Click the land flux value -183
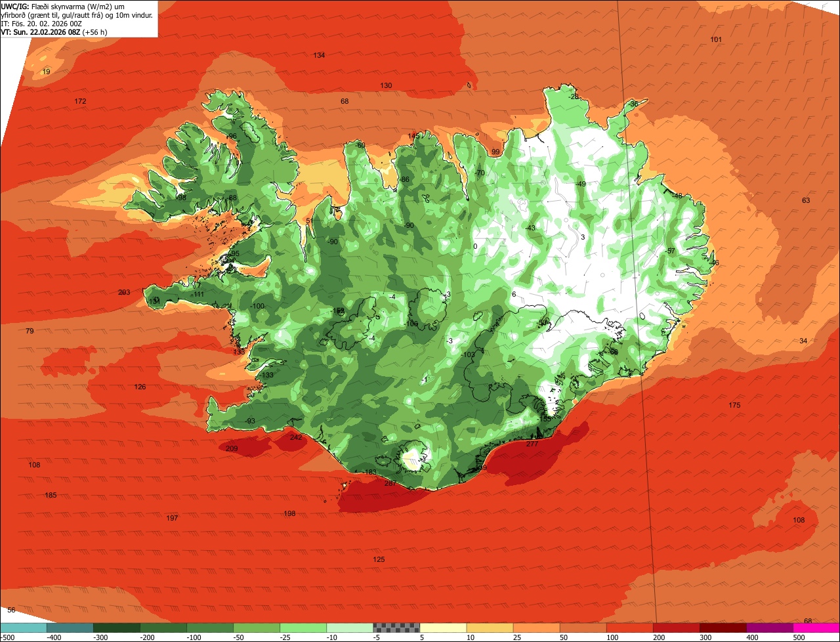 pyautogui.click(x=370, y=472)
